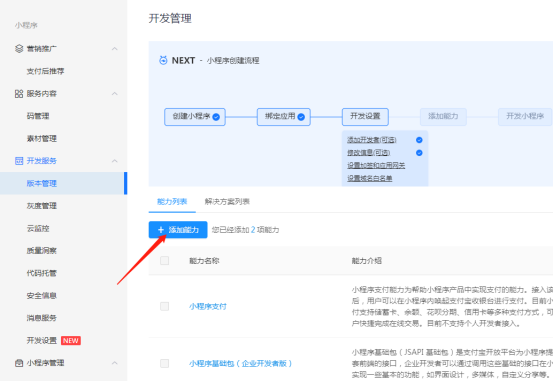Click the 绑定应用 flow step
This screenshot has width=554, height=382.
[x=284, y=117]
